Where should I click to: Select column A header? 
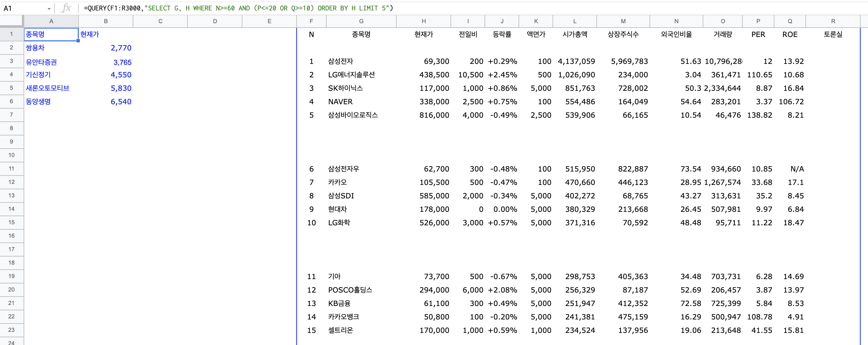(51, 21)
